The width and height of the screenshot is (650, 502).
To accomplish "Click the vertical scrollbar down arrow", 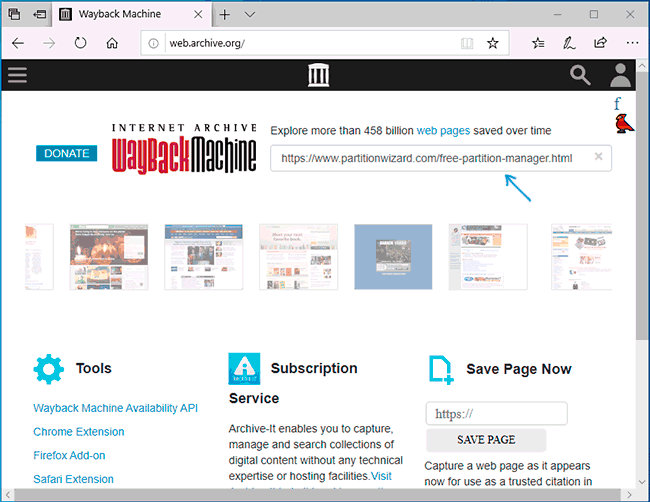I will pos(642,482).
